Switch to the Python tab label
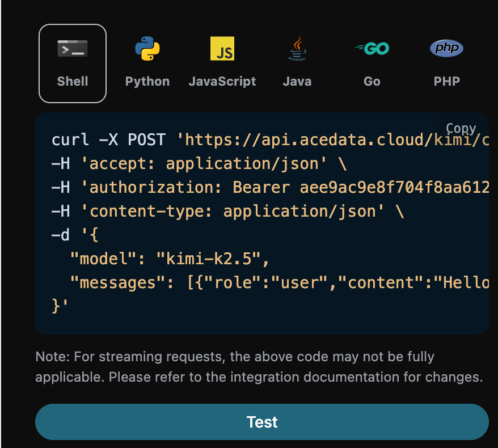 coord(147,81)
